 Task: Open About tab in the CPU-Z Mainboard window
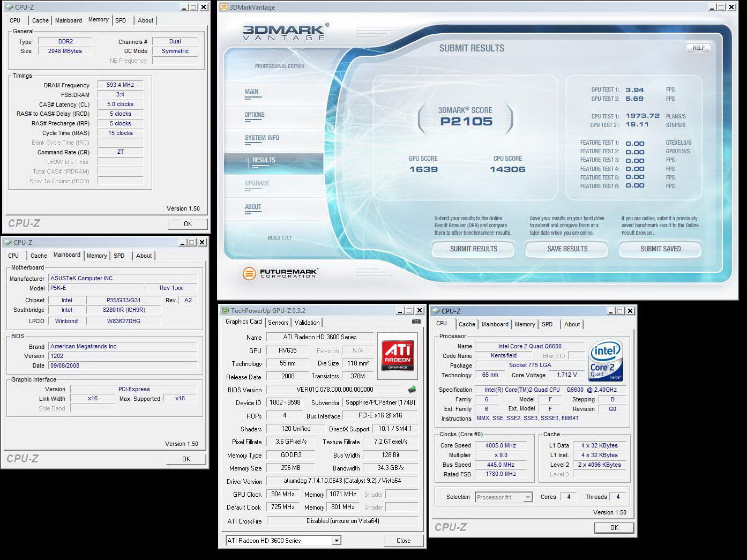coord(144,256)
